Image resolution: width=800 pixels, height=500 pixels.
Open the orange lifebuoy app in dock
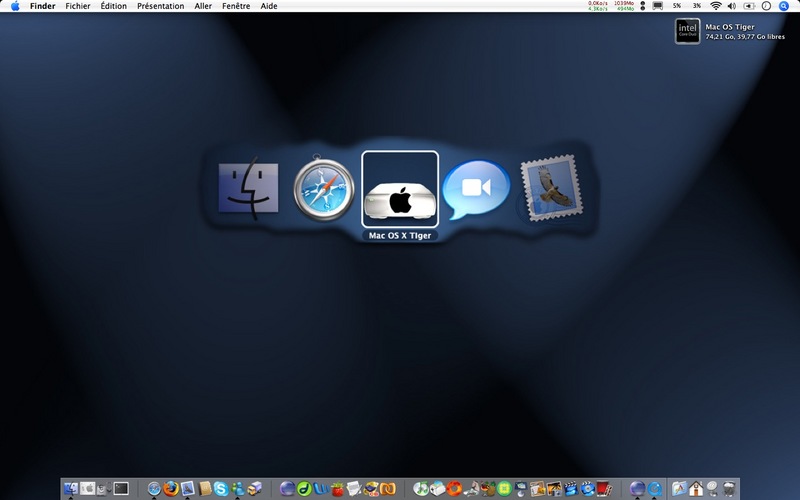(454, 489)
